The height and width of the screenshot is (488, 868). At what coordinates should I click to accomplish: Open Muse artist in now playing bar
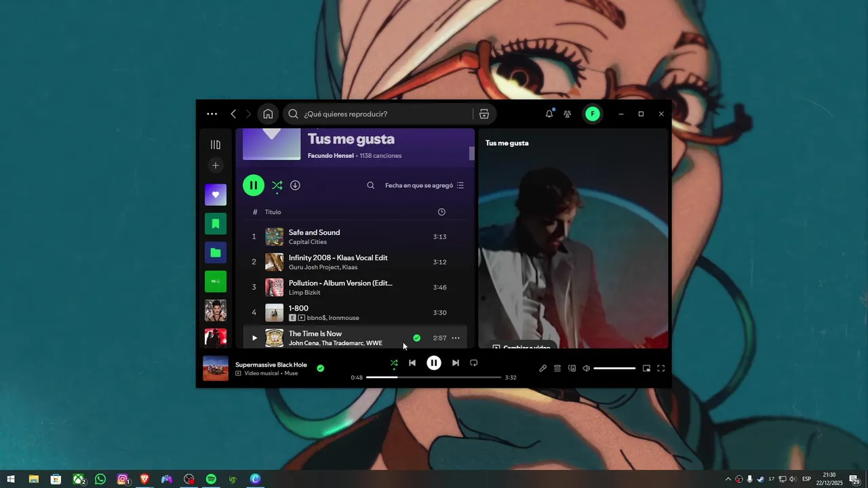point(291,373)
